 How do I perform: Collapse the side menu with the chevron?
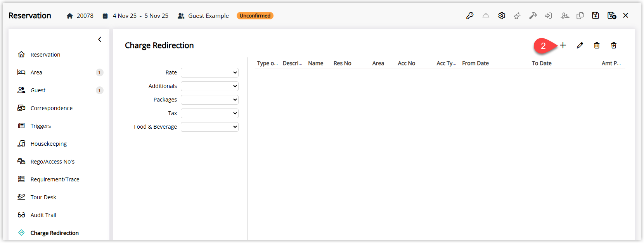point(100,40)
